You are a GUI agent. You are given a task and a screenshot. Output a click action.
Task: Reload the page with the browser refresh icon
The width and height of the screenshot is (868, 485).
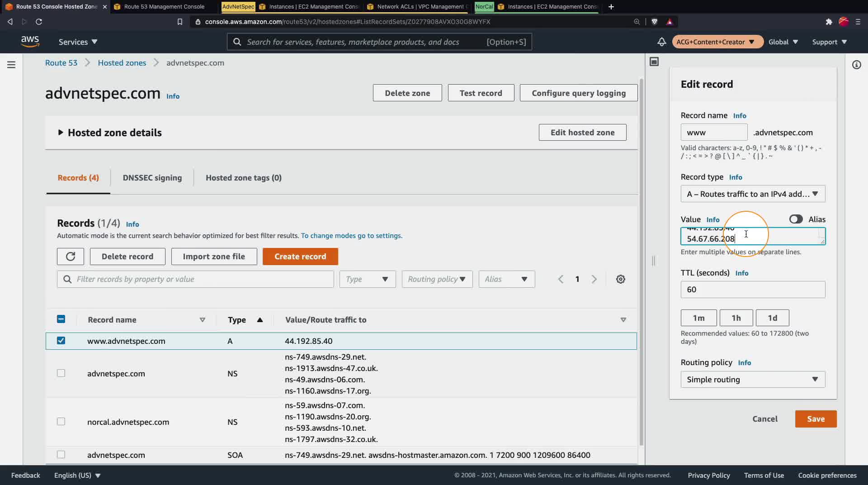coord(39,22)
